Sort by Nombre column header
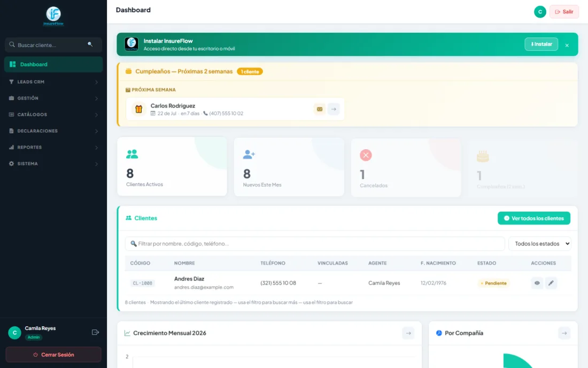Screen dimensions: 588x368 coord(184,263)
